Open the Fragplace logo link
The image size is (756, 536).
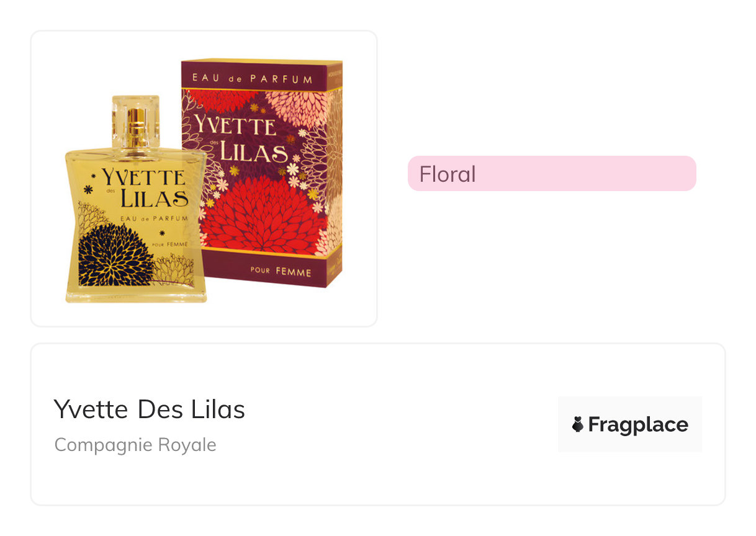629,425
